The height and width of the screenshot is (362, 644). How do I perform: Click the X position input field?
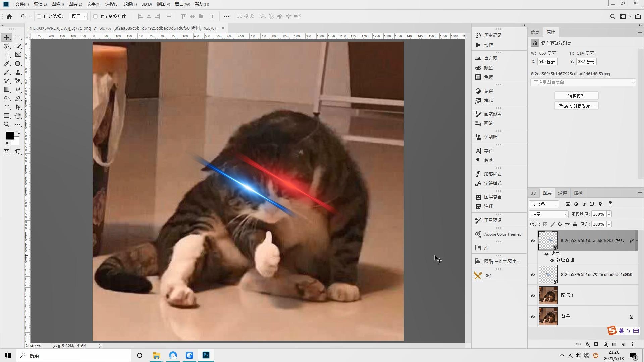pyautogui.click(x=547, y=62)
